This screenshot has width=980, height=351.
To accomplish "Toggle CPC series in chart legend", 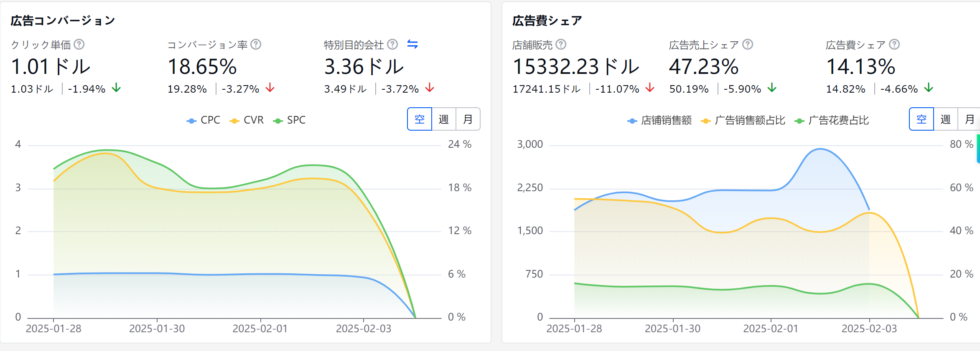I will pyautogui.click(x=204, y=120).
